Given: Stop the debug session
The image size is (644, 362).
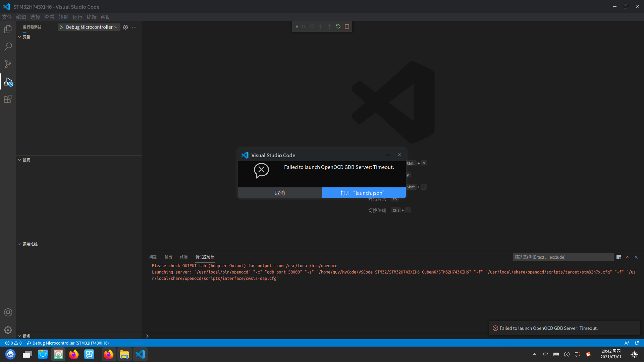Looking at the screenshot, I should click(347, 26).
